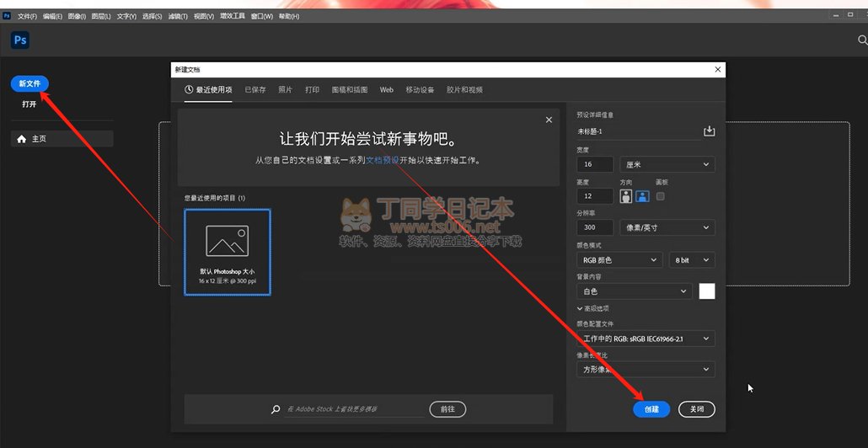The height and width of the screenshot is (448, 868).
Task: Click the resolution field showing 300
Action: click(594, 227)
